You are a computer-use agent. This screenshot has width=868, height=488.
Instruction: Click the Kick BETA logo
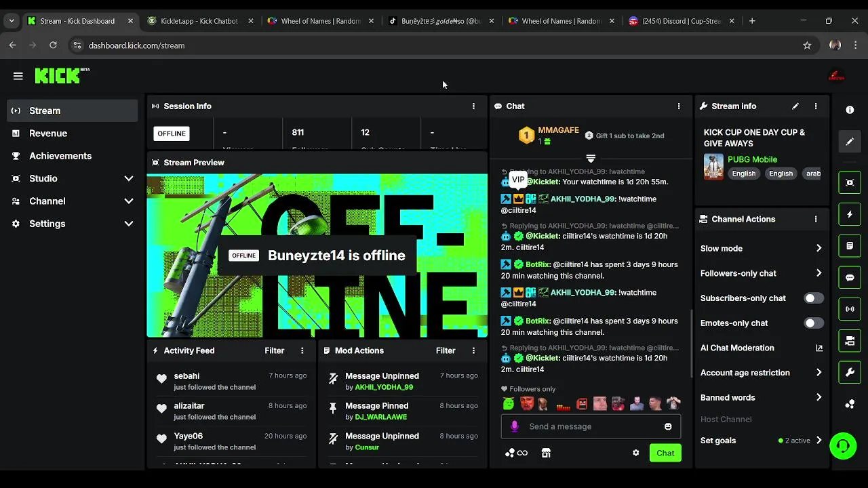pyautogui.click(x=62, y=75)
